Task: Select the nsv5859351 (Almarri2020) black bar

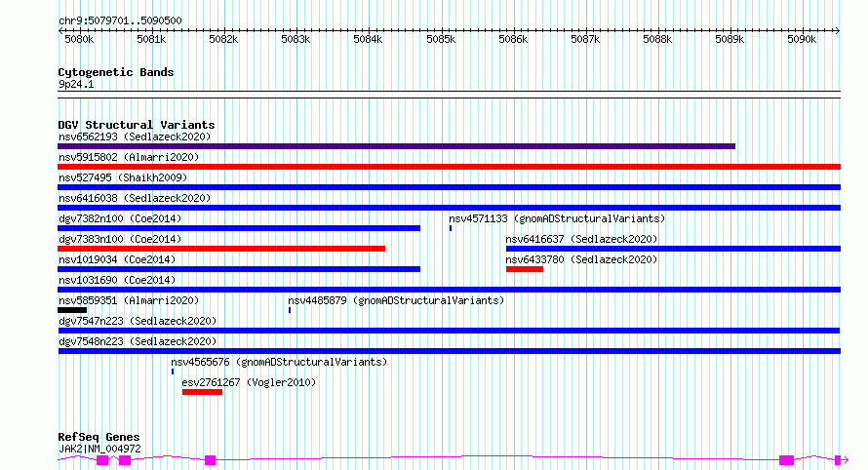Action: (x=72, y=310)
